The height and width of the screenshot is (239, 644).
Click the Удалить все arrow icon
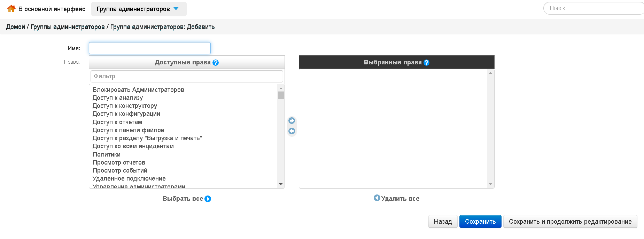[x=377, y=198]
